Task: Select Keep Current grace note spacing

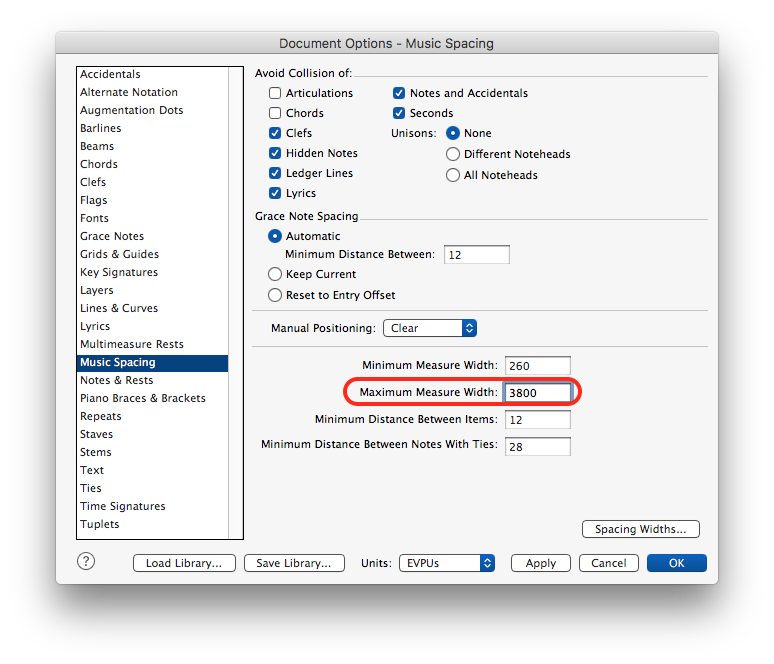Action: click(275, 274)
